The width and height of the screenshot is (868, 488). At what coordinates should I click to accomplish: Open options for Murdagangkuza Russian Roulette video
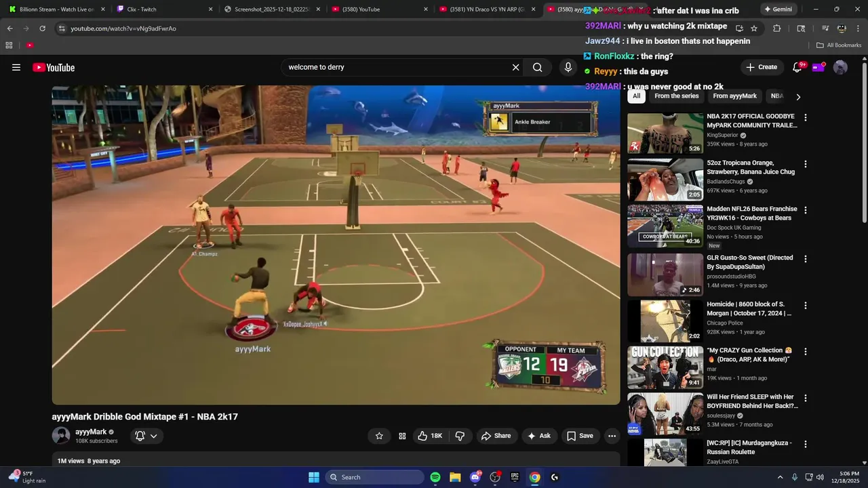[x=806, y=444]
